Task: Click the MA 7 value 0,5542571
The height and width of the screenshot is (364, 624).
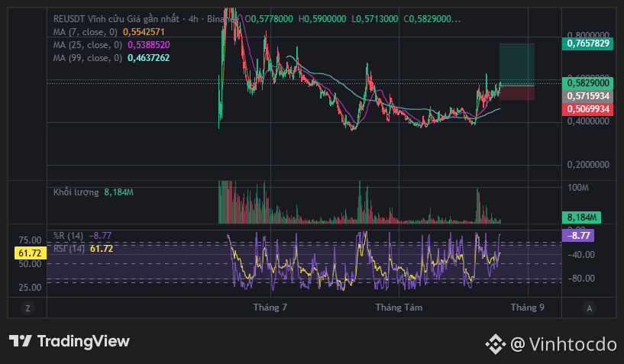Action: (x=144, y=32)
